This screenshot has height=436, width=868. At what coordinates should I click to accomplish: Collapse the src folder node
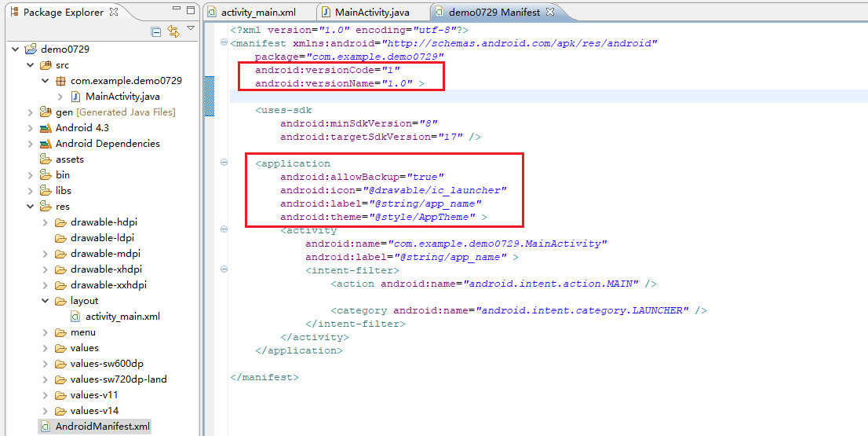click(31, 65)
